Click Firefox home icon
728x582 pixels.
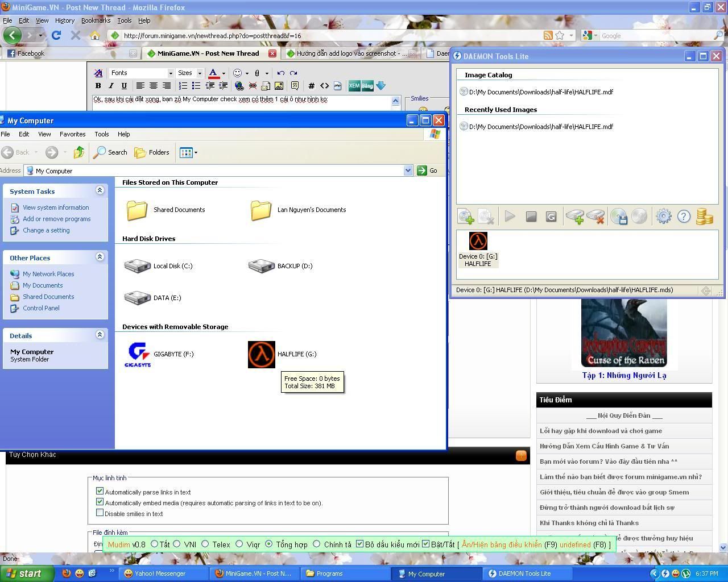[x=95, y=35]
